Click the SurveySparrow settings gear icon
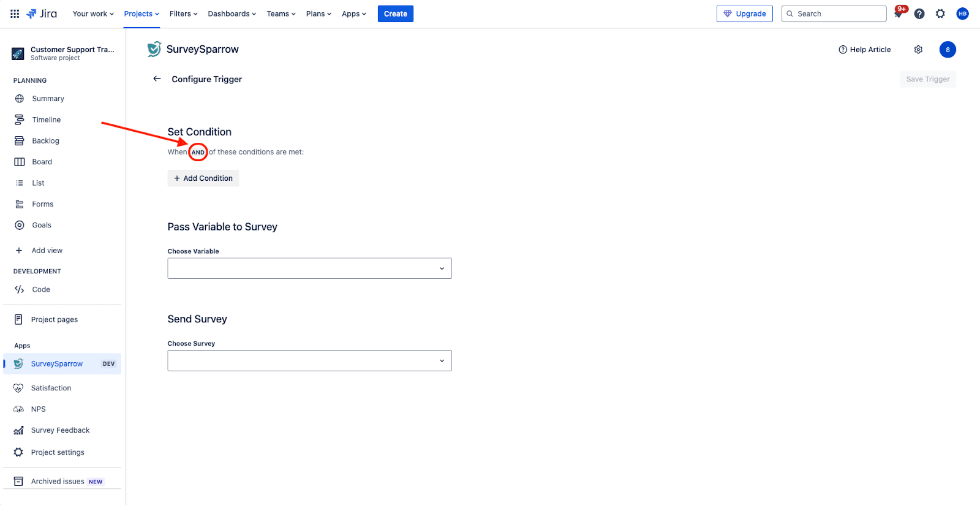Image resolution: width=980 pixels, height=505 pixels. 918,50
